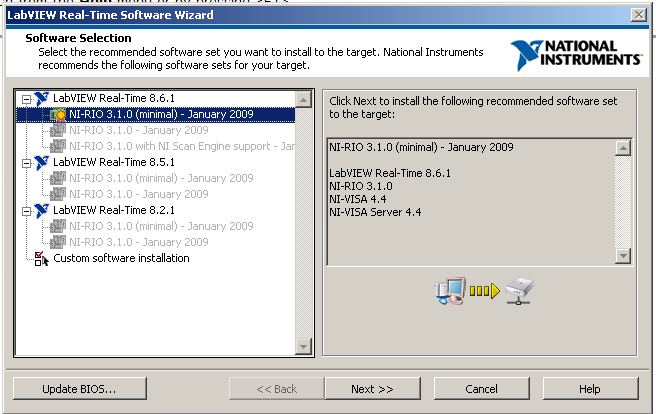Open the Update BIOS dialog

[x=79, y=389]
